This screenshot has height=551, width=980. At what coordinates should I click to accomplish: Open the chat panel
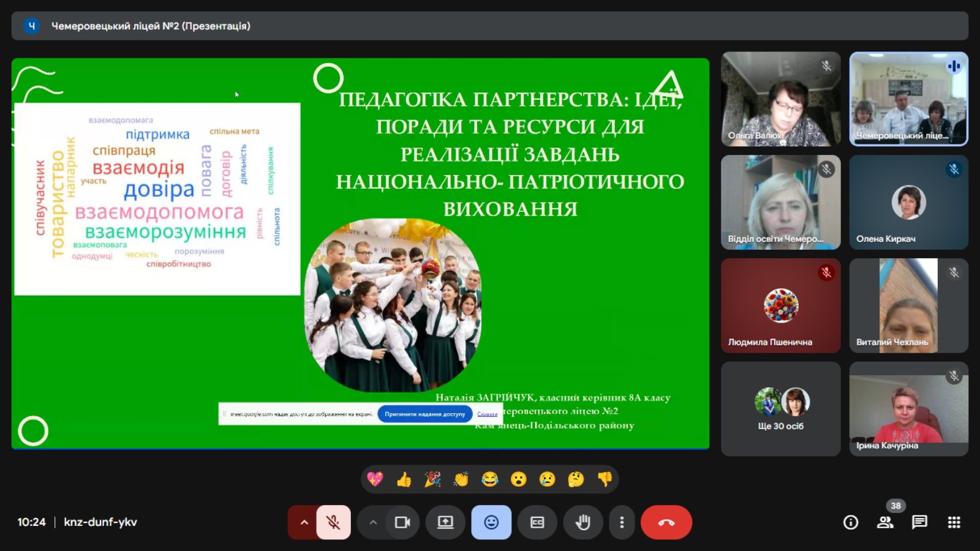tap(919, 522)
